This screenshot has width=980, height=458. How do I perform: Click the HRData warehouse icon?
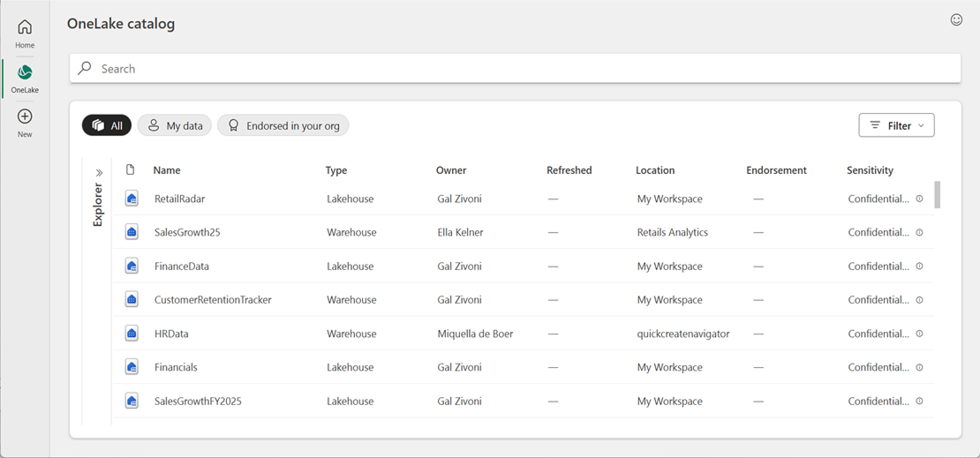[x=132, y=334]
